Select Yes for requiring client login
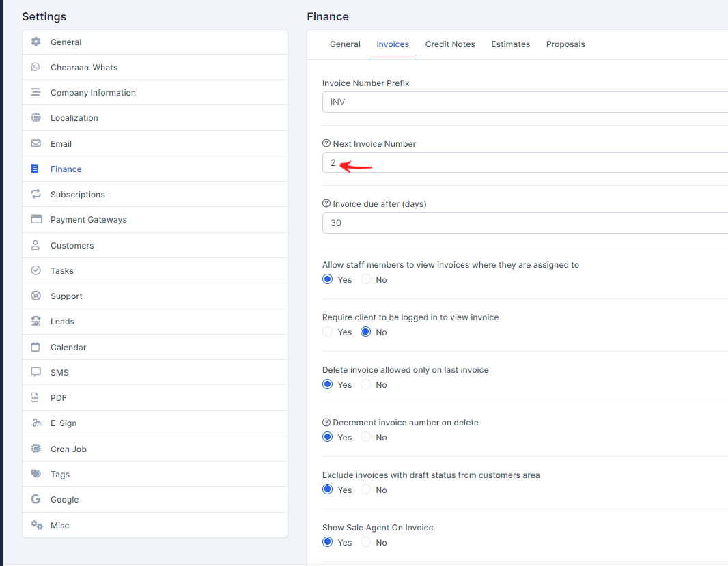The image size is (728, 566). point(328,332)
